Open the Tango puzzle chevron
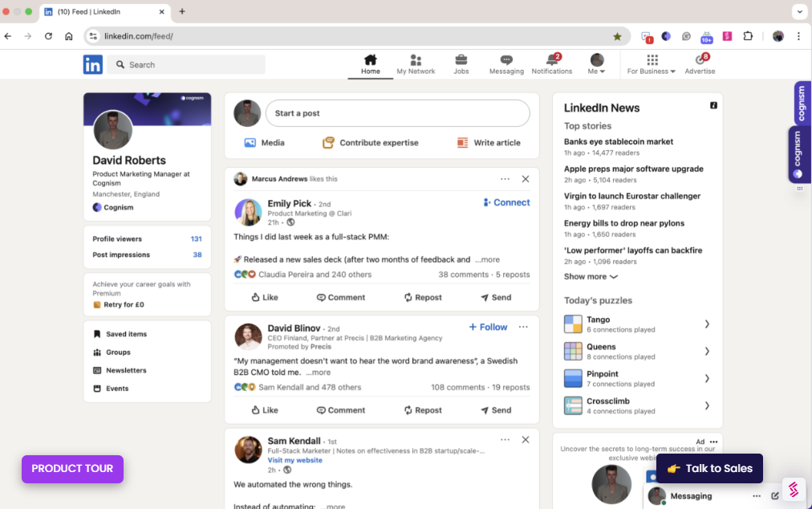Screen dimensions: 812x509 point(707,324)
